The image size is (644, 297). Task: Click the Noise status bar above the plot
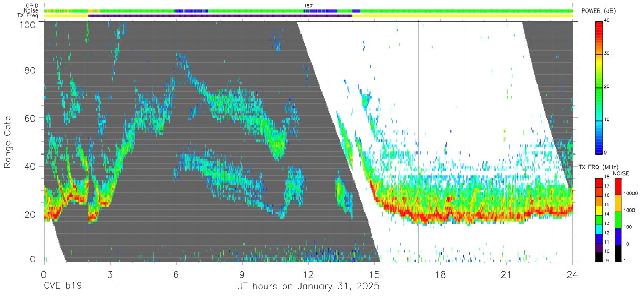[308, 10]
